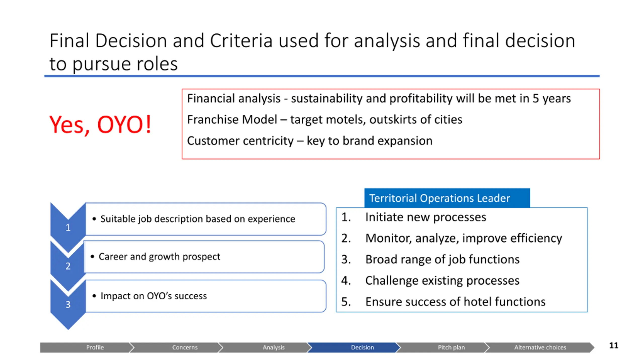Click 'Ensure success of hotel functions' item
644x362 pixels.
pyautogui.click(x=443, y=301)
